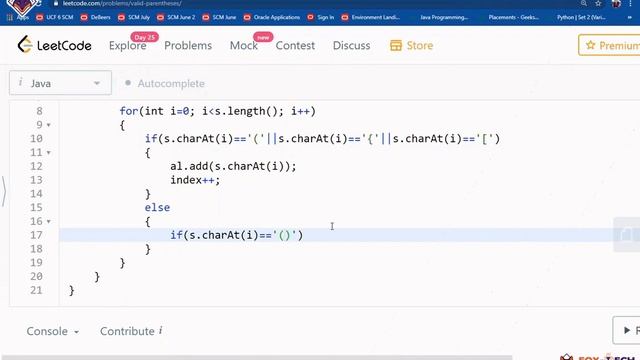Click the Store shop icon

tap(396, 45)
